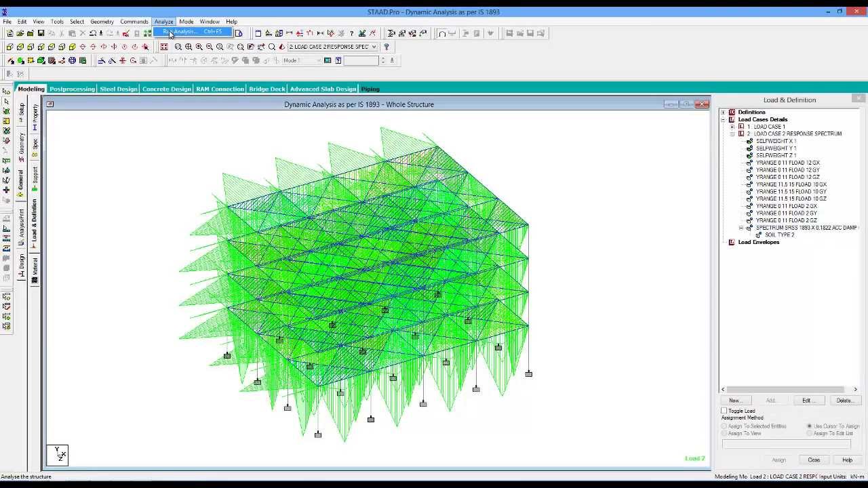The image size is (868, 488).
Task: Open the Property page icon in sidebar
Action: 35,118
